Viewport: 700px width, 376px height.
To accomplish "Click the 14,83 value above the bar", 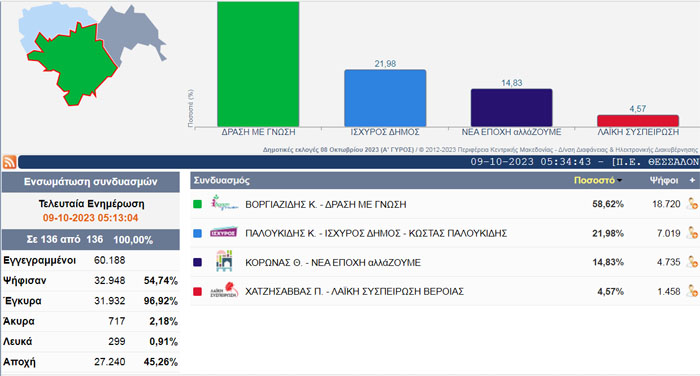I will (512, 83).
